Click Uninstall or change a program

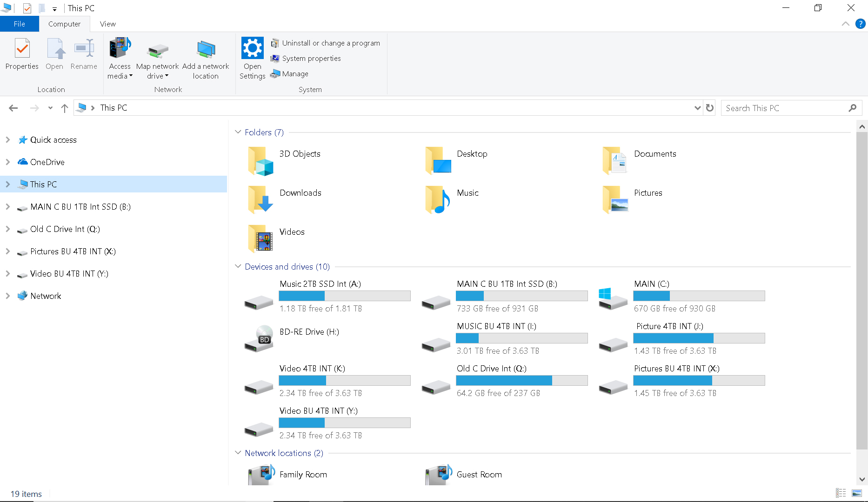[x=326, y=43]
